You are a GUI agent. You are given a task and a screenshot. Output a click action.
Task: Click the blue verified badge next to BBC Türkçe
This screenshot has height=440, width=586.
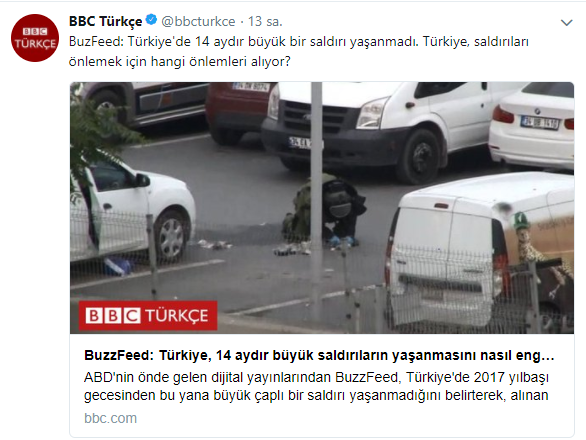click(x=151, y=20)
